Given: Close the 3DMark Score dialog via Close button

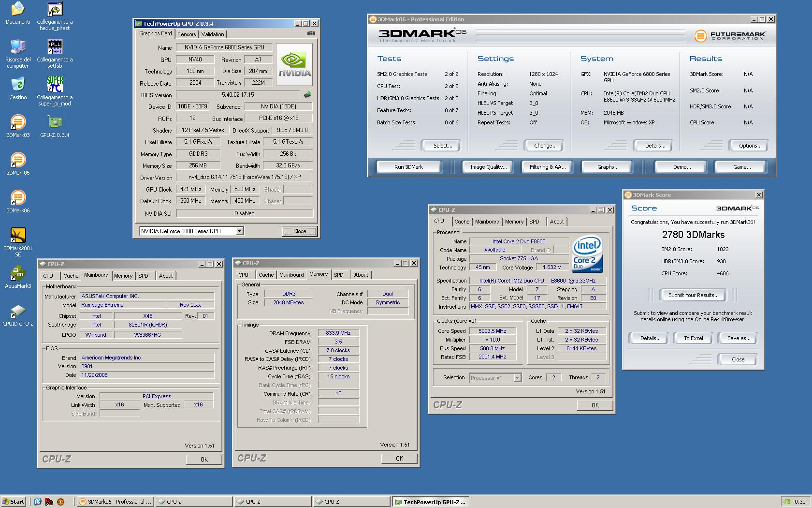Looking at the screenshot, I should (x=738, y=359).
